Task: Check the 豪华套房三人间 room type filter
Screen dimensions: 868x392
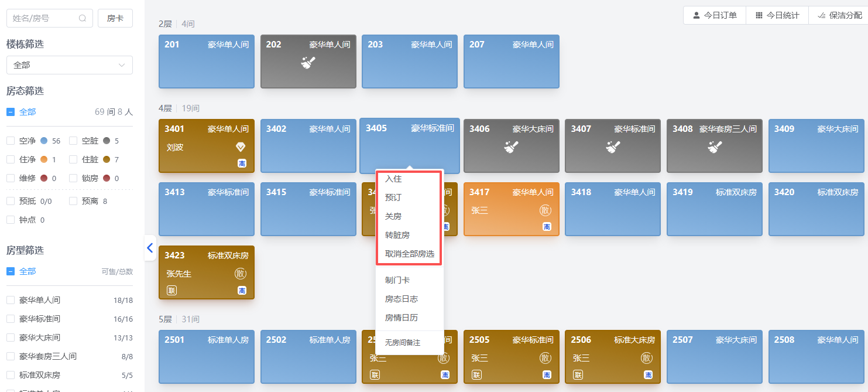Action: 11,356
